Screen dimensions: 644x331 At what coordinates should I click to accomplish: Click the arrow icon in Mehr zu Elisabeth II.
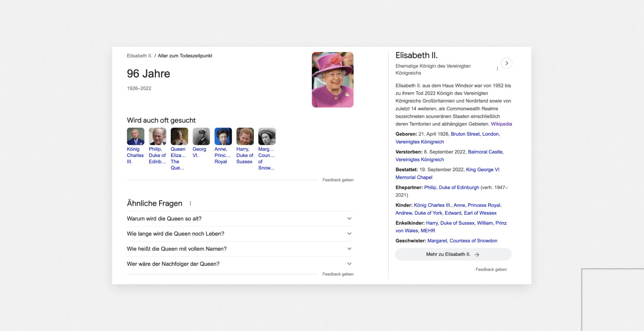click(477, 254)
